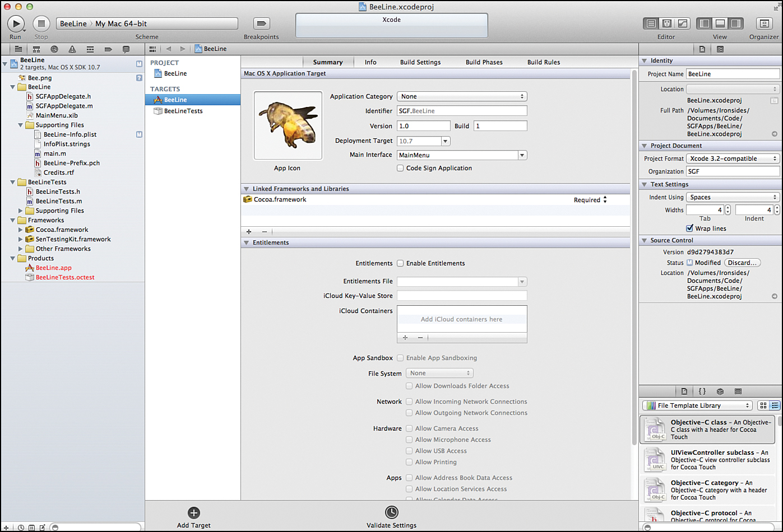
Task: Click the Tab width stepper
Action: pos(728,210)
